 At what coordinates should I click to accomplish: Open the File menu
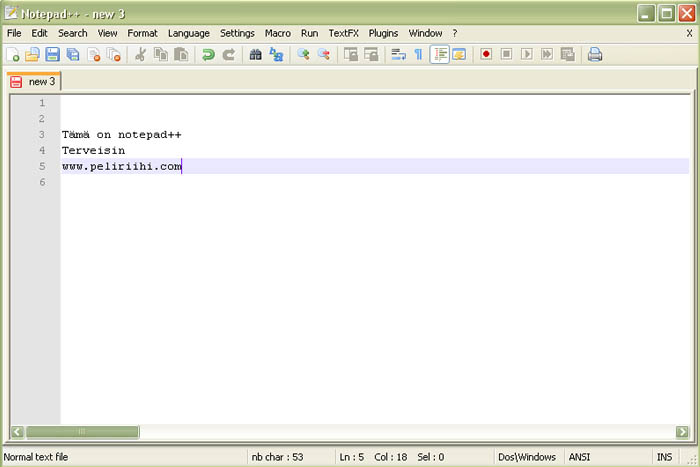[x=14, y=33]
